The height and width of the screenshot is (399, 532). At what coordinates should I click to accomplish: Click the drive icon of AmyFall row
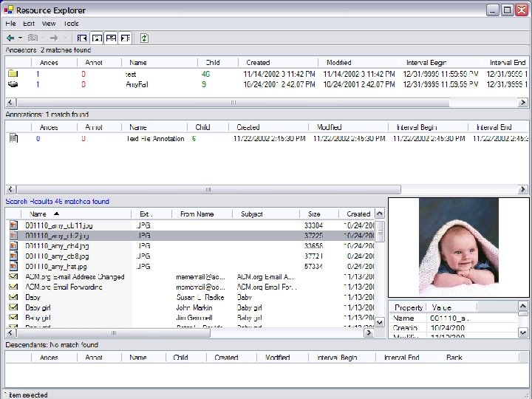tap(13, 84)
